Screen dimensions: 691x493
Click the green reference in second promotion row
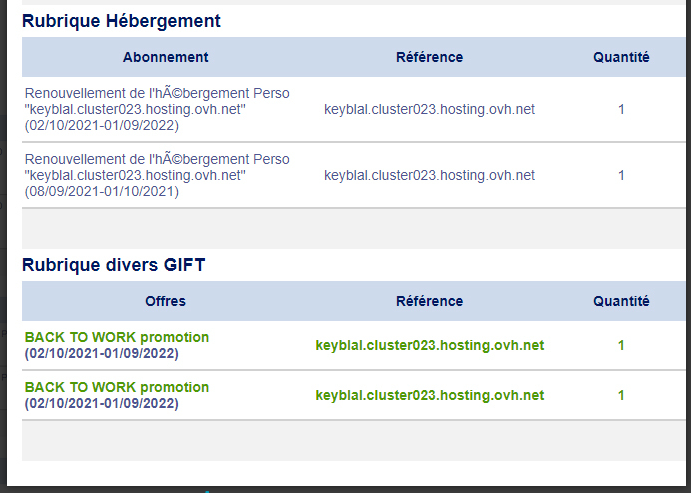click(429, 395)
